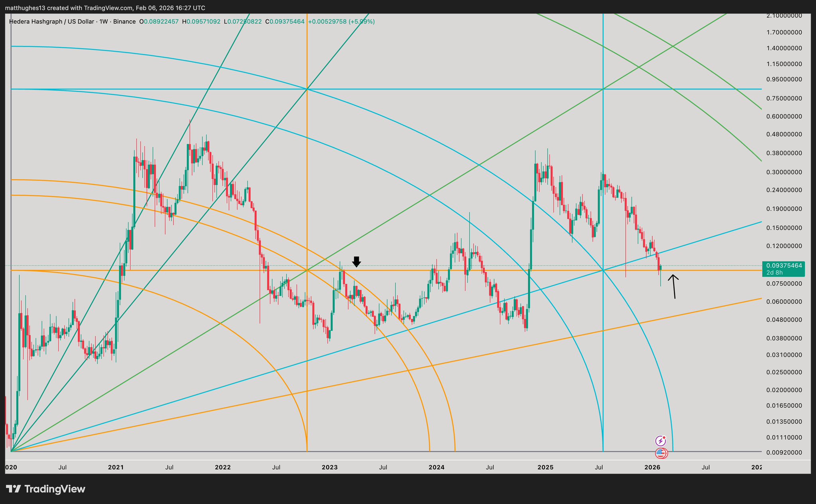Click the 2.10000000 price scale label
816x504 pixels.
pyautogui.click(x=784, y=16)
